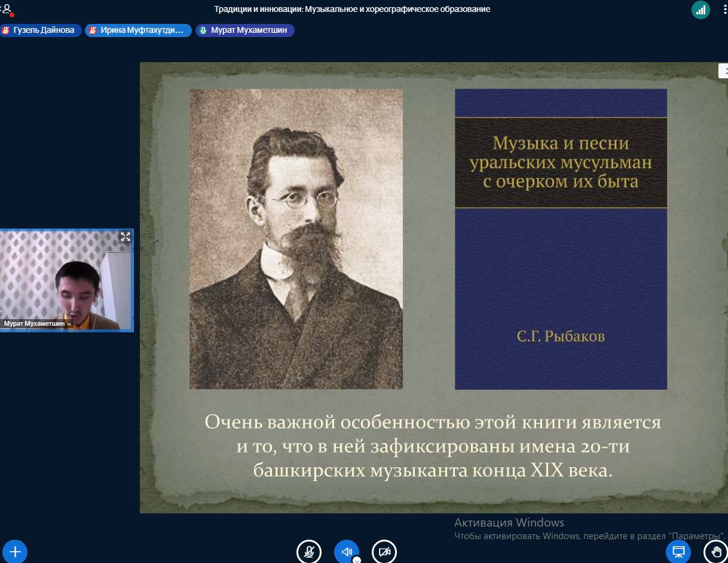Viewport: 728px width, 563px height.
Task: Toggle audio with the speaker button
Action: 346,551
